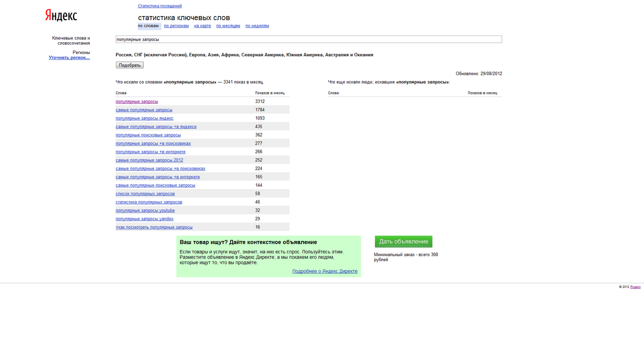Switch to the по неделям tab
The height and width of the screenshot is (362, 644).
(257, 26)
